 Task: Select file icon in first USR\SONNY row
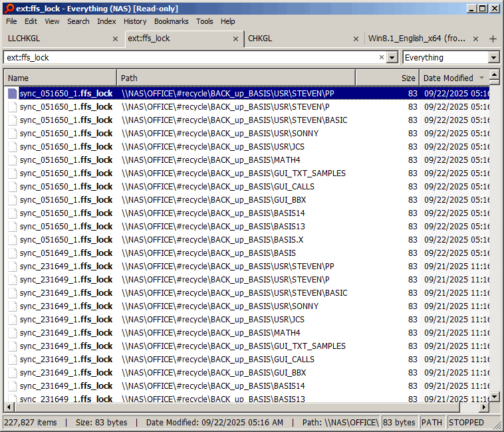pos(13,134)
